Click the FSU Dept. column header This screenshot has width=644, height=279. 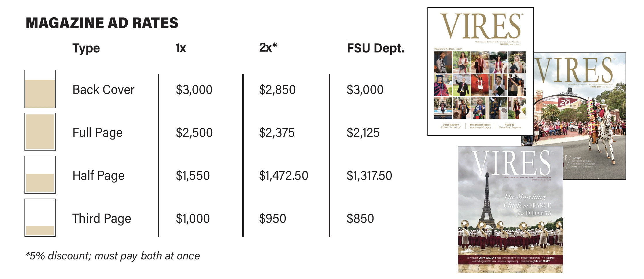click(376, 48)
